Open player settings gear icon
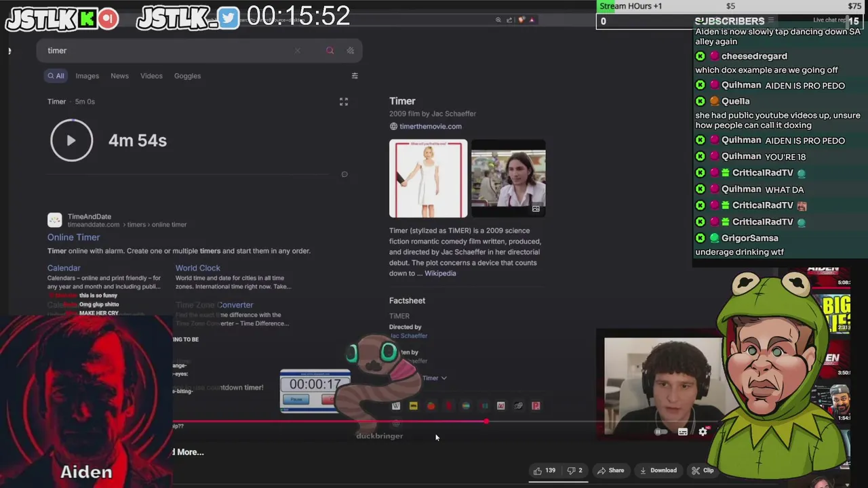This screenshot has height=488, width=868. tap(703, 432)
